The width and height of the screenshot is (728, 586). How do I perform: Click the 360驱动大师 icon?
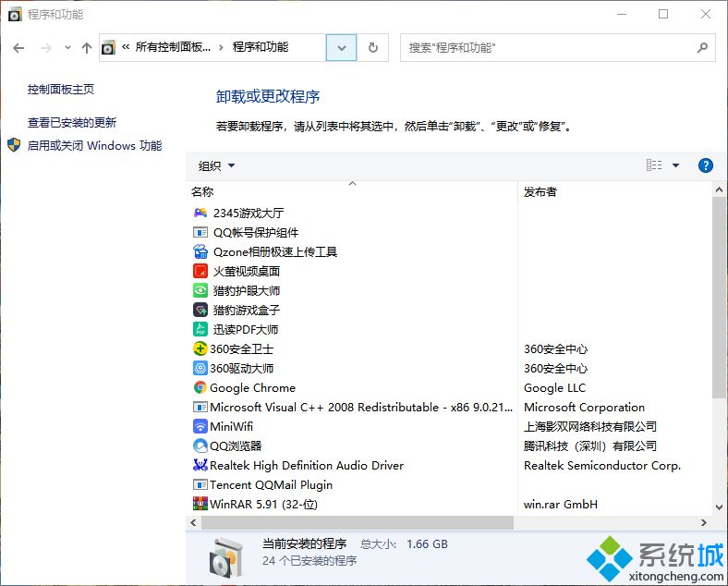coord(200,368)
